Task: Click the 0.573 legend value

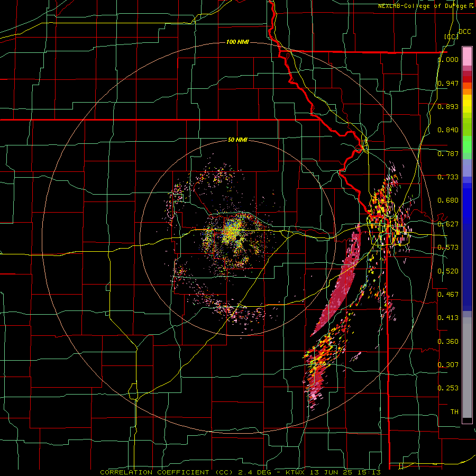Action: [x=448, y=248]
